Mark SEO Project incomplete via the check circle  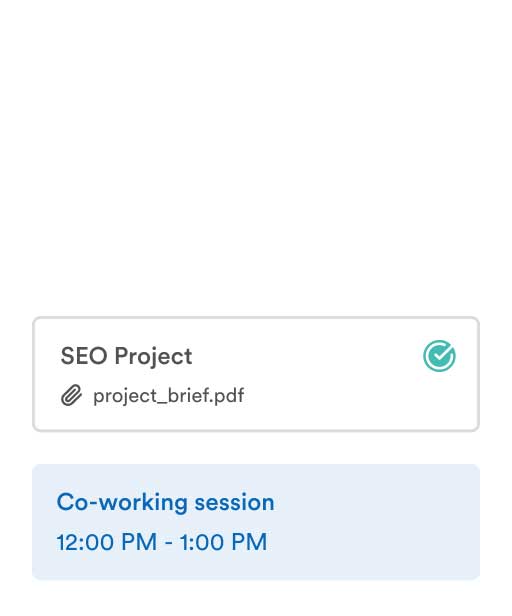(439, 356)
